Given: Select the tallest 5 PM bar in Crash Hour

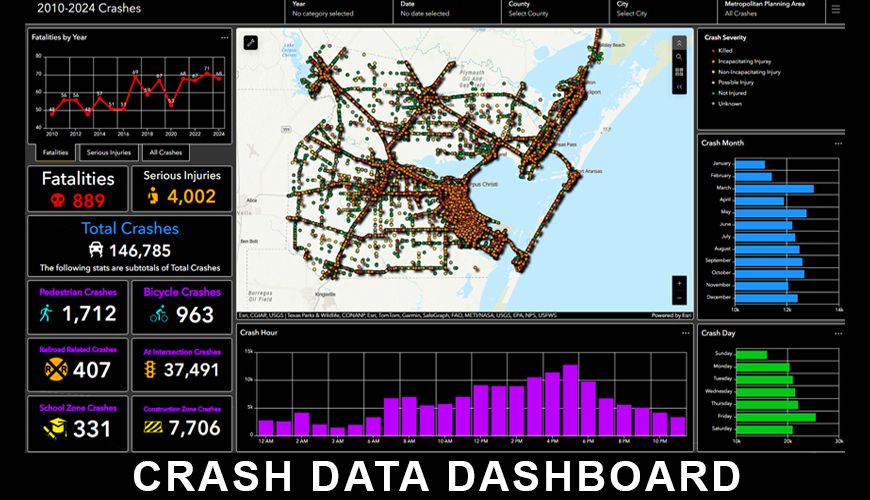Looking at the screenshot, I should click(x=570, y=400).
